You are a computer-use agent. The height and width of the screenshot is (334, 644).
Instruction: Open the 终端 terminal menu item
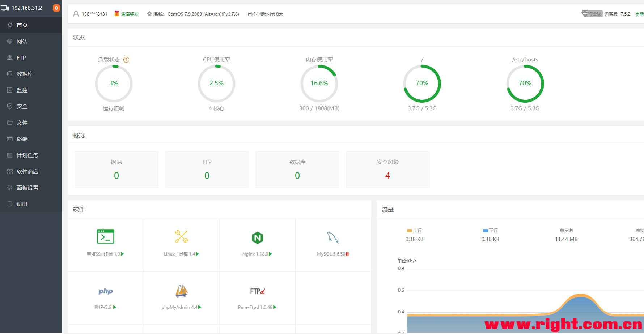point(31,139)
